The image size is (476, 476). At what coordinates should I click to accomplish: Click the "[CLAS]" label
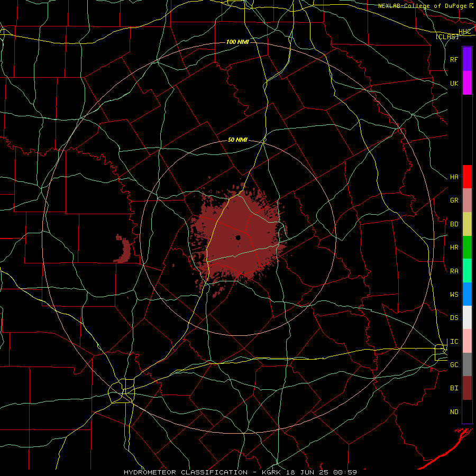tap(447, 36)
